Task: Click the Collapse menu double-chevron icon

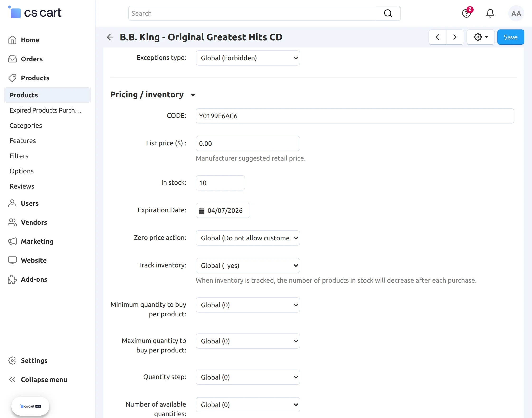Action: click(12, 379)
